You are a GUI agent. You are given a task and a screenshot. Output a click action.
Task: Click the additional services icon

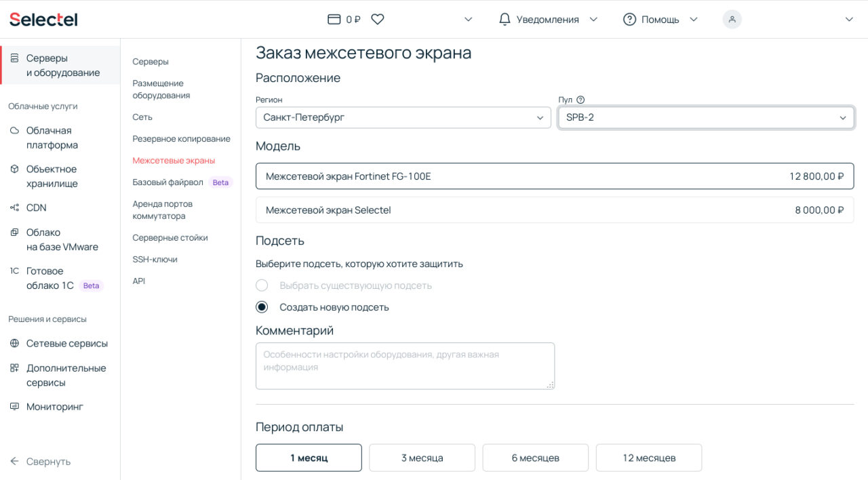click(14, 368)
